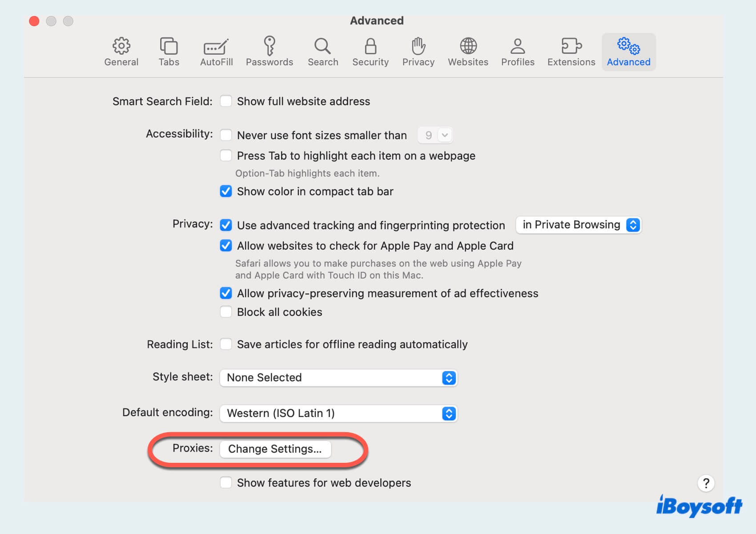Image resolution: width=756 pixels, height=534 pixels.
Task: Click the Passwords key icon
Action: point(269,51)
